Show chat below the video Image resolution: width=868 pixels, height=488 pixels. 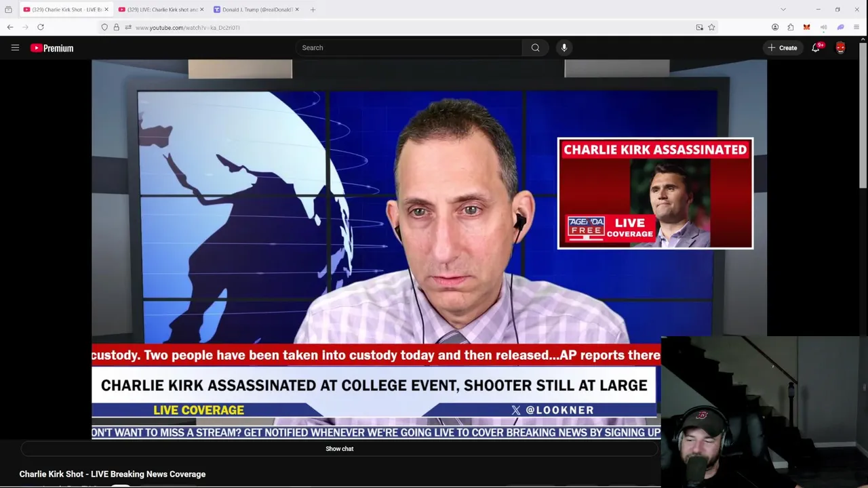[x=340, y=449]
